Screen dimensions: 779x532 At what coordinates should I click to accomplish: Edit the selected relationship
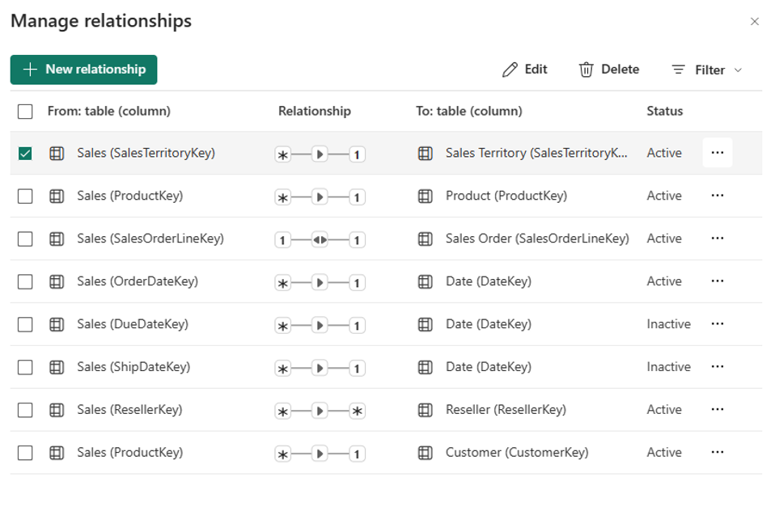tap(525, 70)
